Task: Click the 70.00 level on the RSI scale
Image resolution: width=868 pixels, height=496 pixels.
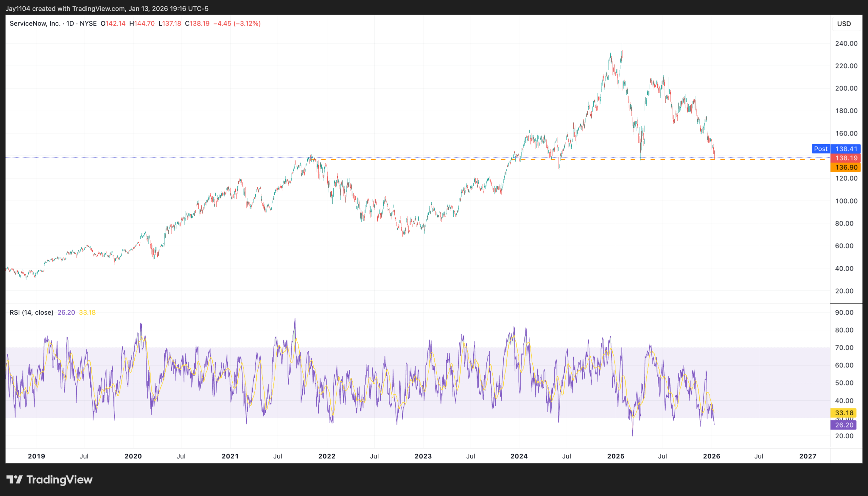Action: coord(844,348)
